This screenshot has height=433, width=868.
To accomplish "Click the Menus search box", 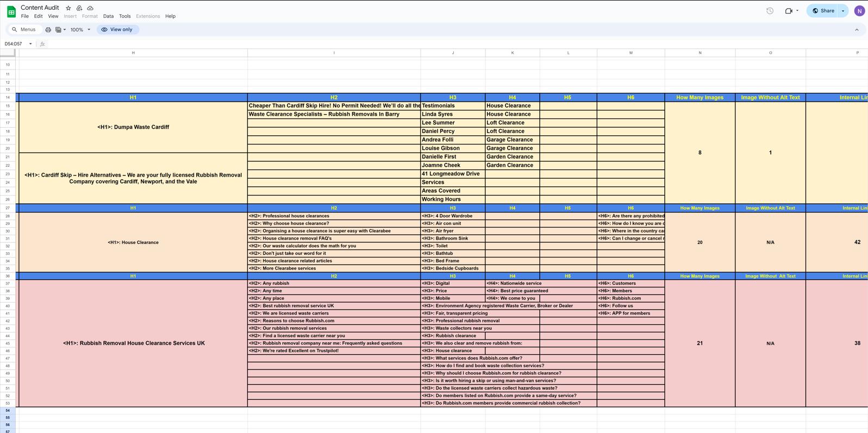I will [x=24, y=30].
